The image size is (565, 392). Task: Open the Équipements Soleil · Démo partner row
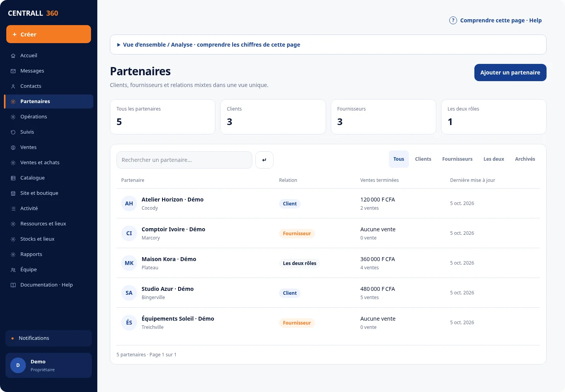328,323
